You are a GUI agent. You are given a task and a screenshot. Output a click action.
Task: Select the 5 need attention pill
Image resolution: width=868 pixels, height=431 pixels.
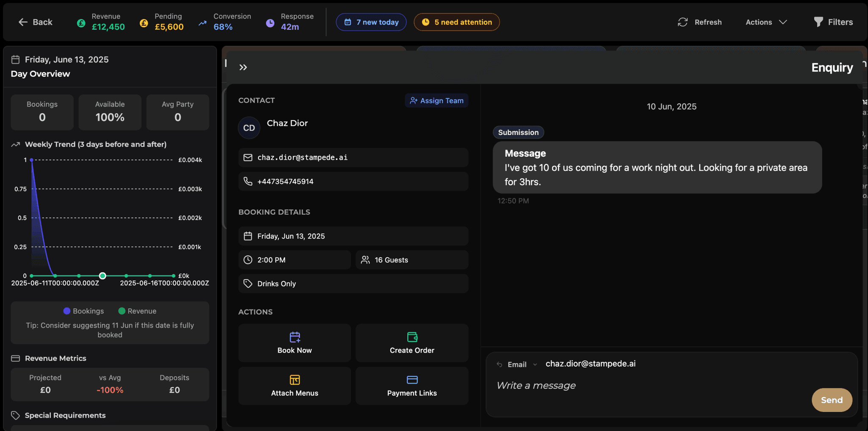click(x=456, y=22)
